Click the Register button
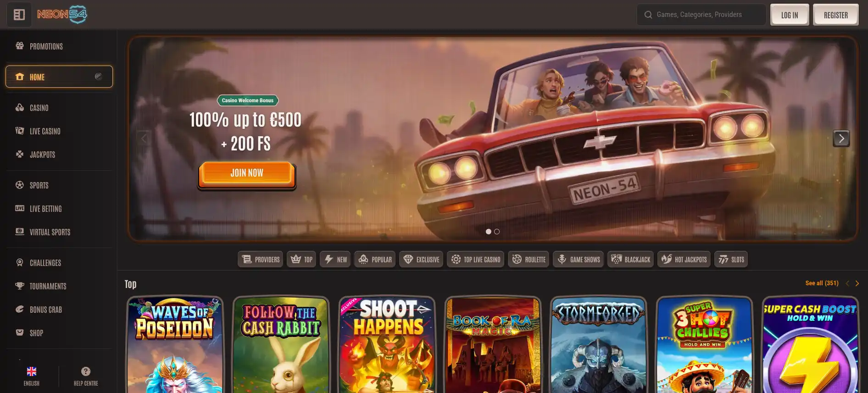Screen dimensions: 868x393 click(x=835, y=15)
